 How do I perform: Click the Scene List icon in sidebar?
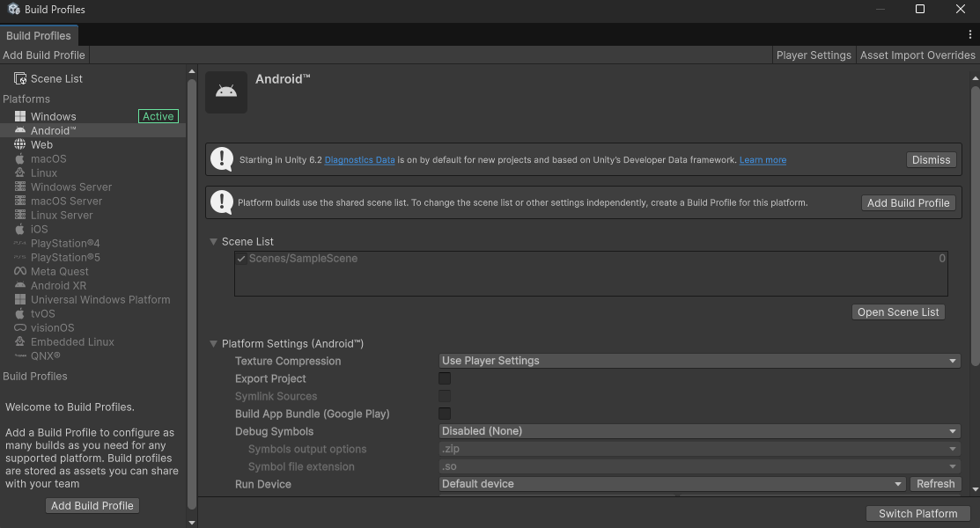point(19,78)
